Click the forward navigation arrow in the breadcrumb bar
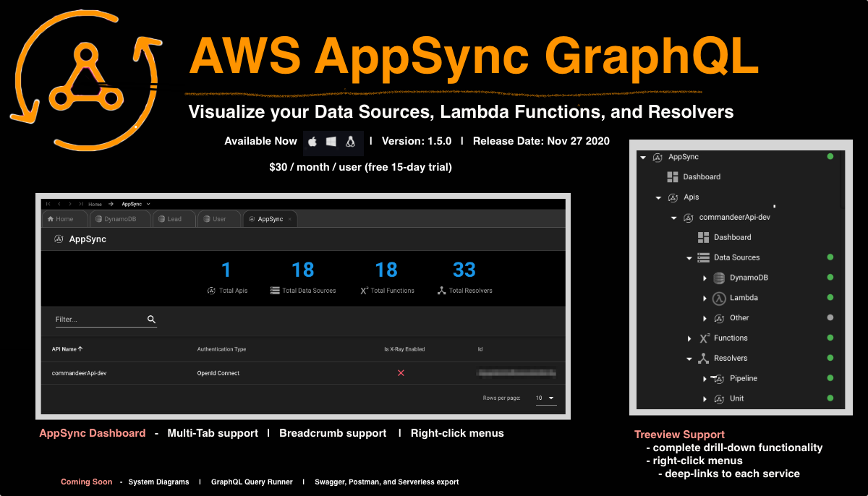 coord(69,204)
